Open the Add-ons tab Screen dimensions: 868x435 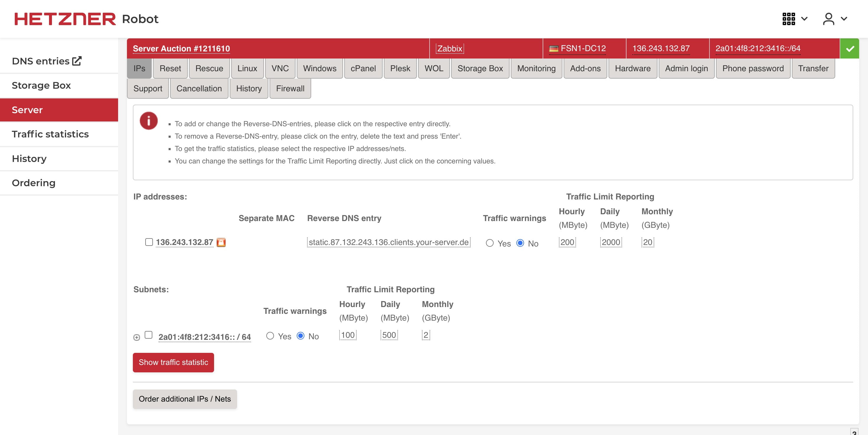pyautogui.click(x=585, y=69)
